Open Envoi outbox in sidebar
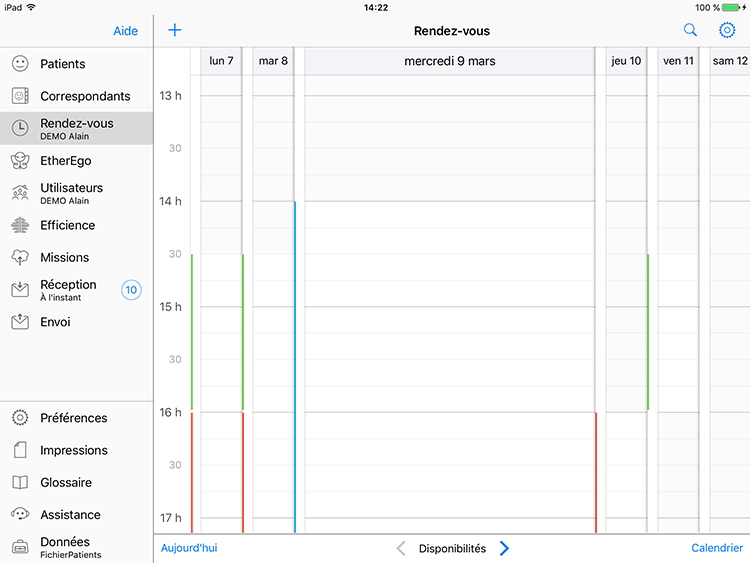Viewport: 750px width, 563px height. (x=55, y=322)
